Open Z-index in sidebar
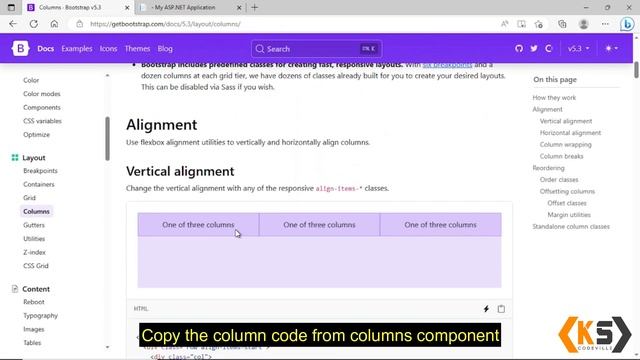This screenshot has height=360, width=640. [x=34, y=252]
